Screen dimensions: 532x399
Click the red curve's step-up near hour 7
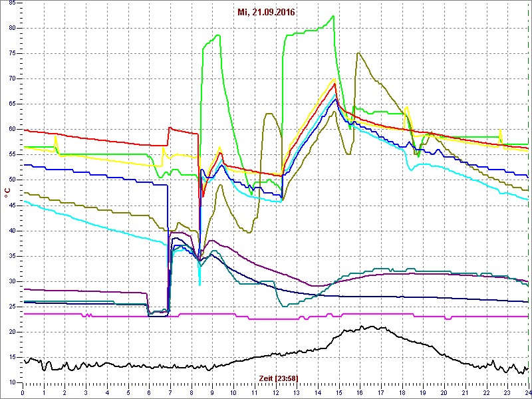tap(170, 128)
